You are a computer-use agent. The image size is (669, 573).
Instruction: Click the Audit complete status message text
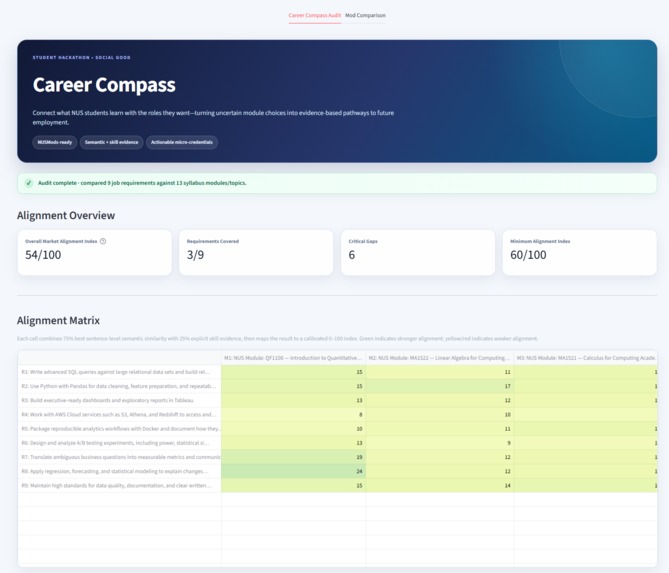[x=142, y=183]
